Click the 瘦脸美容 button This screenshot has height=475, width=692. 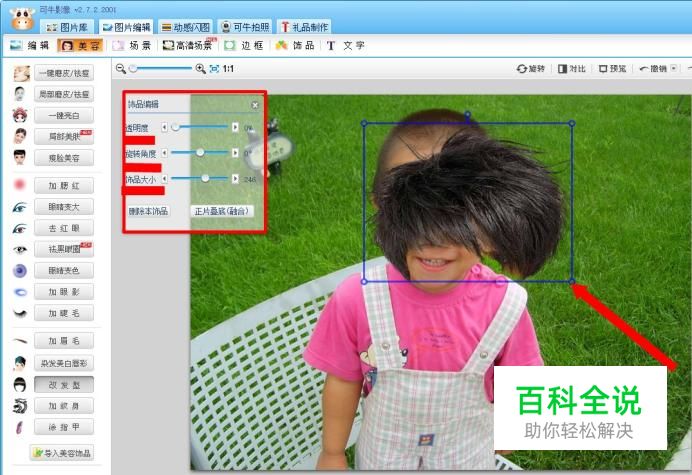point(64,158)
